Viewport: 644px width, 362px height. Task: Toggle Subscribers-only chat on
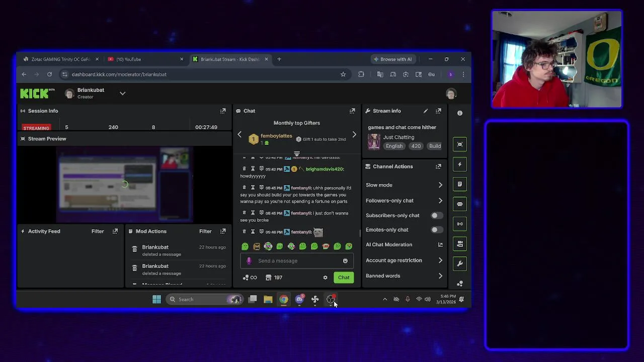[437, 215]
